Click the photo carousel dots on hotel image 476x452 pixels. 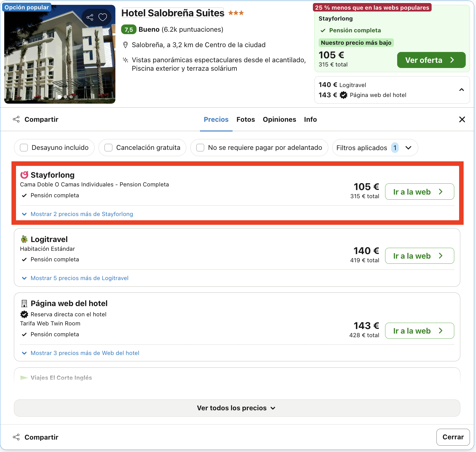coord(66,97)
